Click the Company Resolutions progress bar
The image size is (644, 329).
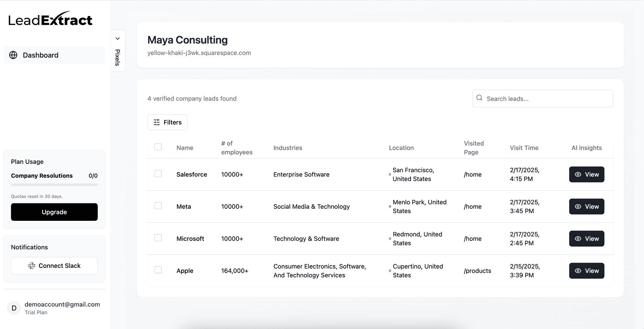[x=54, y=185]
